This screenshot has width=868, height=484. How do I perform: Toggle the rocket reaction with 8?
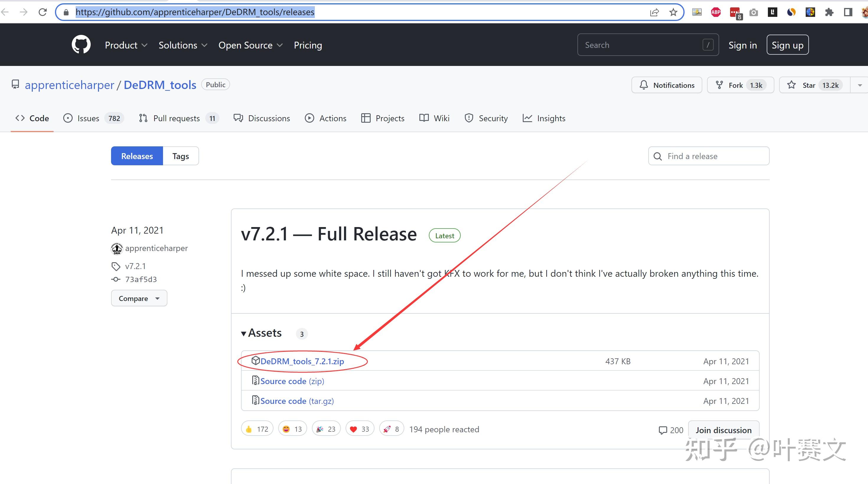pos(392,429)
